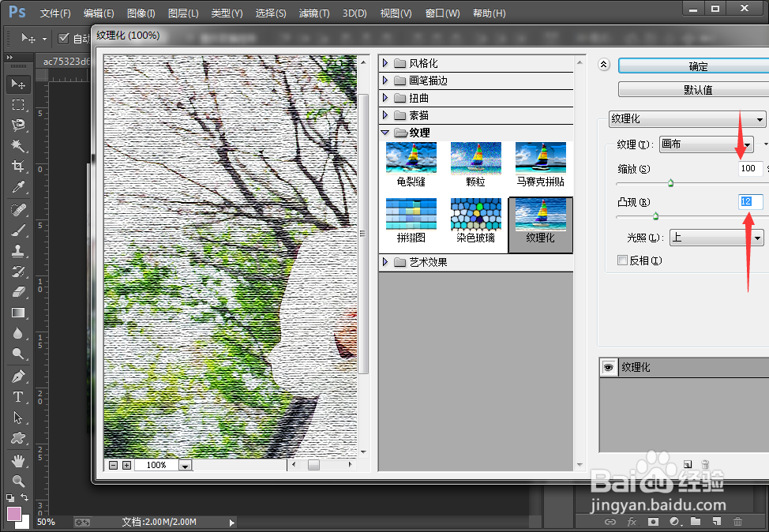
Task: Select the 颗粒 filter thumbnail
Action: [x=475, y=158]
